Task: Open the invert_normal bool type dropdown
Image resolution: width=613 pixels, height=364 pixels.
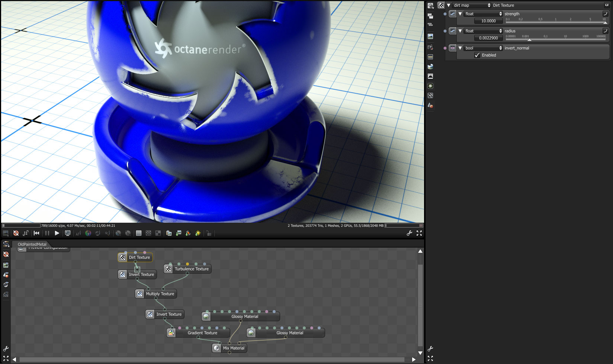Action: click(x=484, y=48)
